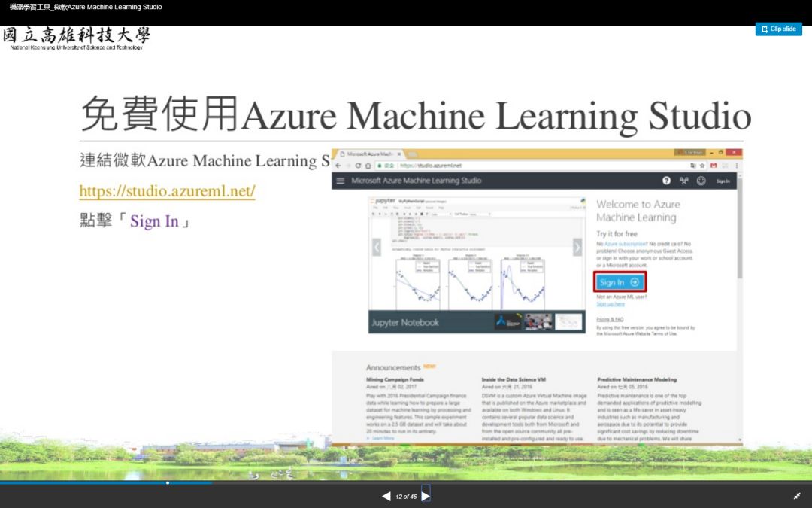Select the 'Microsoft Azure Mach...' browser tab
This screenshot has width=812, height=508.
pos(370,154)
